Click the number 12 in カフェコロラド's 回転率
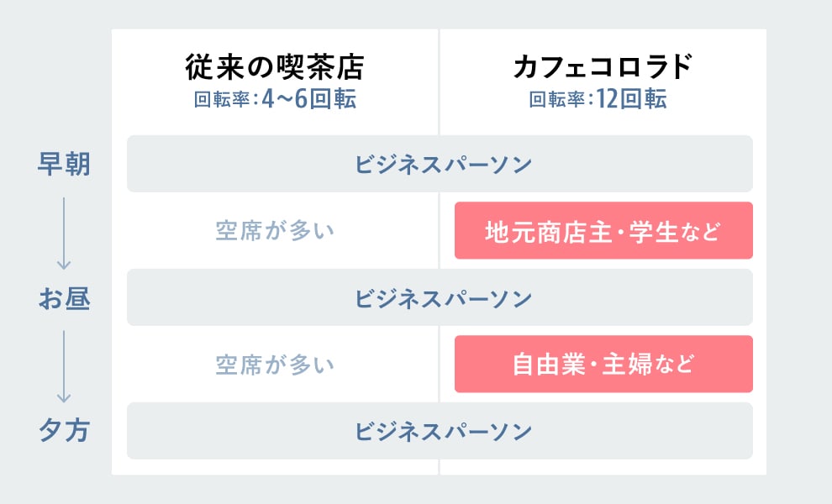Screen dimensions: 832x504 pyautogui.click(x=608, y=100)
